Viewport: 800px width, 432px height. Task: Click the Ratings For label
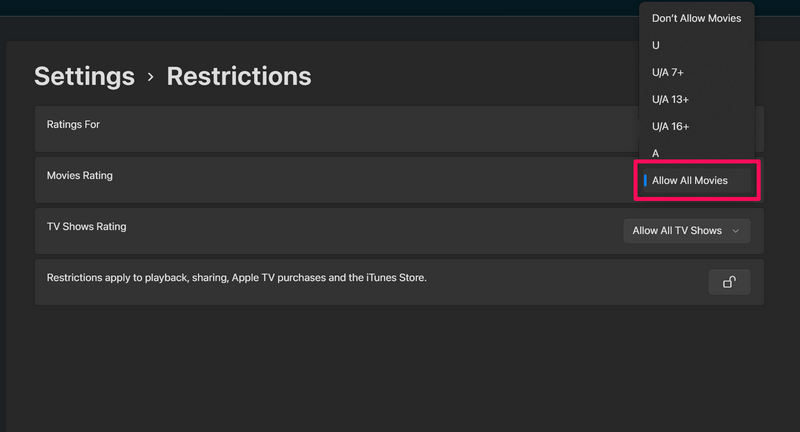pyautogui.click(x=73, y=125)
